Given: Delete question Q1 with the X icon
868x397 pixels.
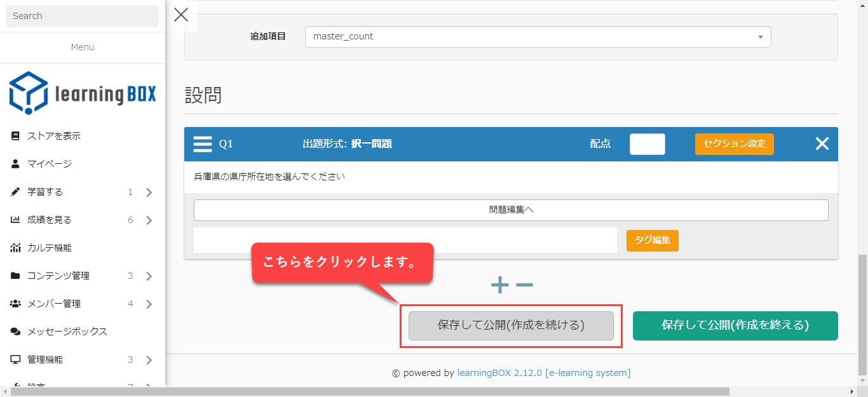Looking at the screenshot, I should coord(822,144).
